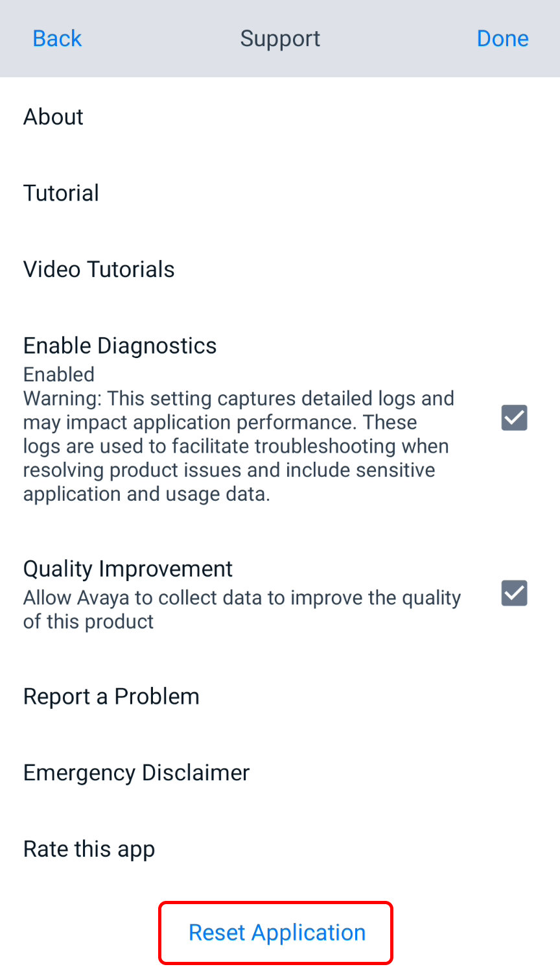560x969 pixels.
Task: Select Rate this app
Action: pyautogui.click(x=89, y=848)
